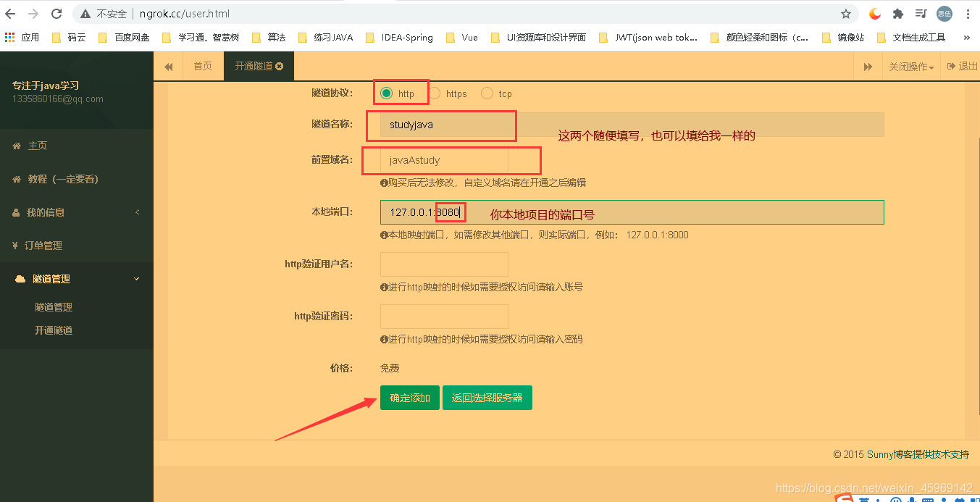980x502 pixels.
Task: Click the 返回选择服务器 button
Action: coord(487,397)
